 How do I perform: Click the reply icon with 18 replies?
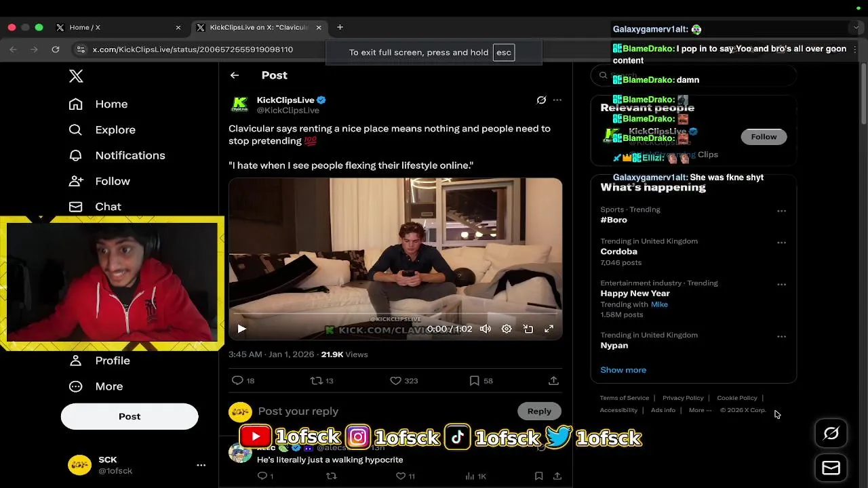(243, 381)
